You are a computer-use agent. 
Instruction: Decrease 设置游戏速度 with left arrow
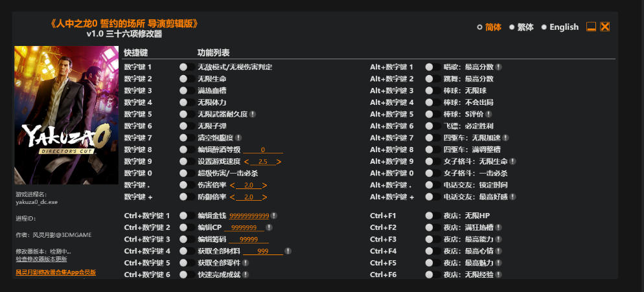pos(246,162)
